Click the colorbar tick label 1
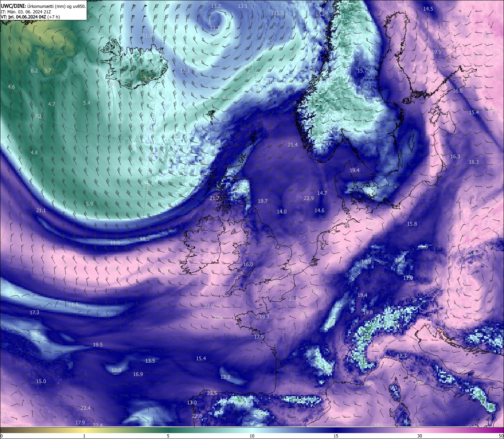 (84, 436)
